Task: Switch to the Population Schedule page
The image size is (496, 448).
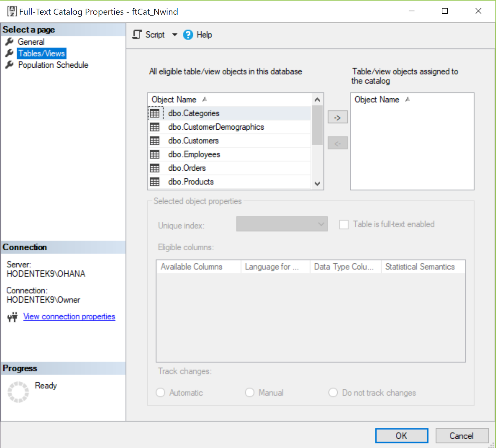Action: [x=53, y=65]
